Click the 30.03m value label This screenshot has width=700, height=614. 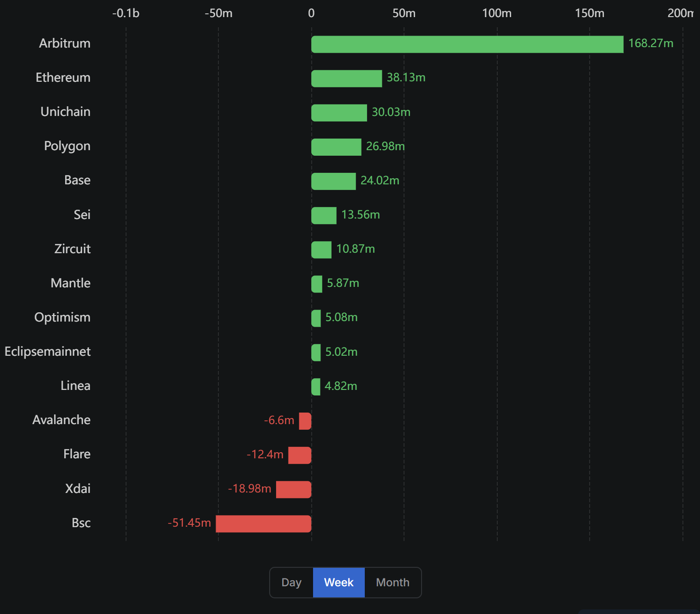tap(391, 112)
